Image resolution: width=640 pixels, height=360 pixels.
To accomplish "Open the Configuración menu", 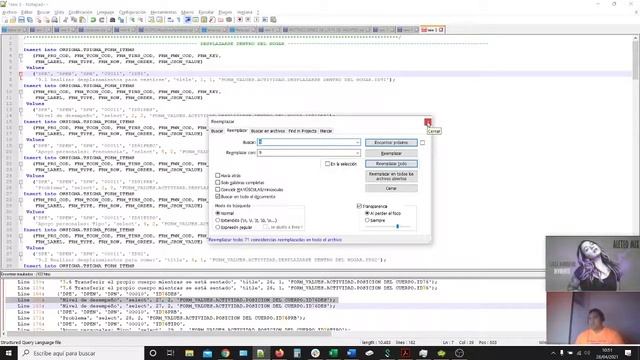I will tap(132, 12).
